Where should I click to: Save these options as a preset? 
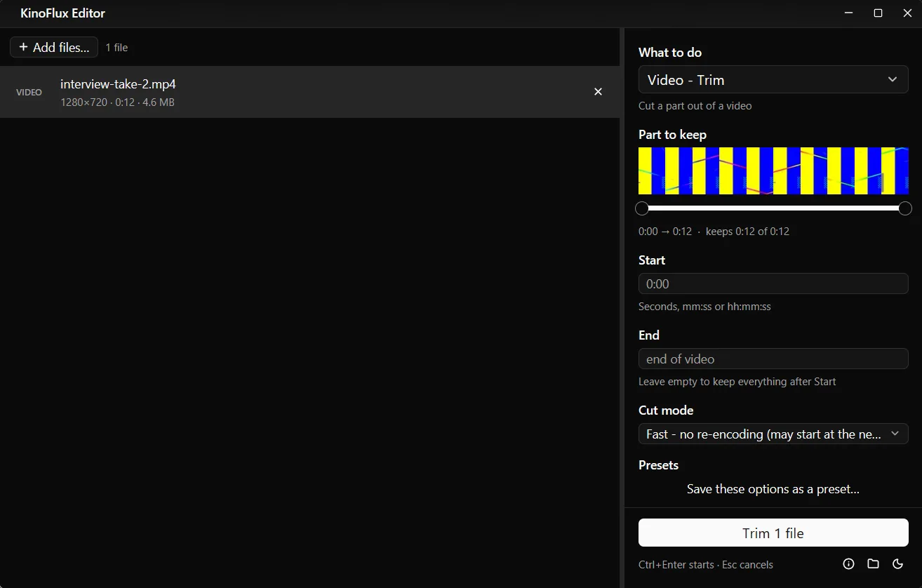(773, 489)
